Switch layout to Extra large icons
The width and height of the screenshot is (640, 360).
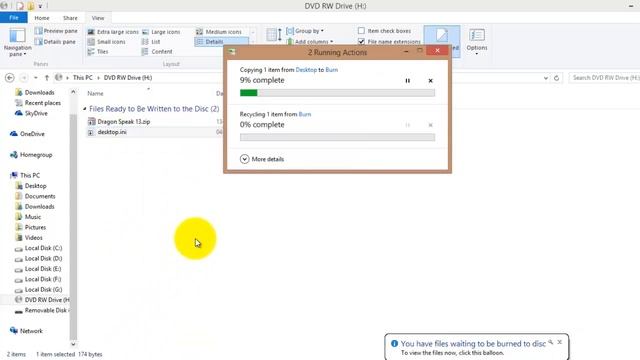point(113,32)
